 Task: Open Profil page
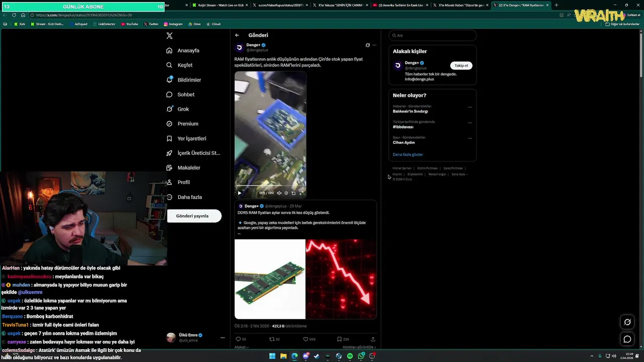(178, 182)
